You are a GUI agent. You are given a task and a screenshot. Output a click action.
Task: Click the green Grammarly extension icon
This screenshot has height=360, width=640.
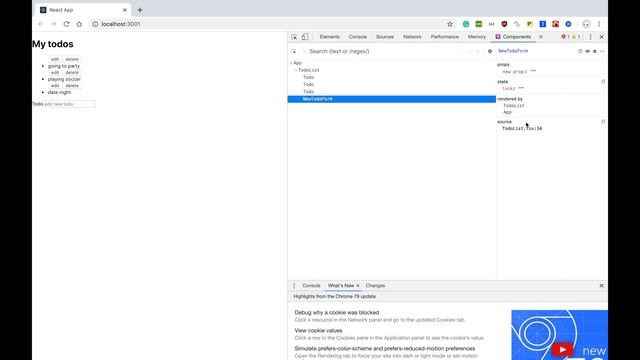[x=466, y=24]
